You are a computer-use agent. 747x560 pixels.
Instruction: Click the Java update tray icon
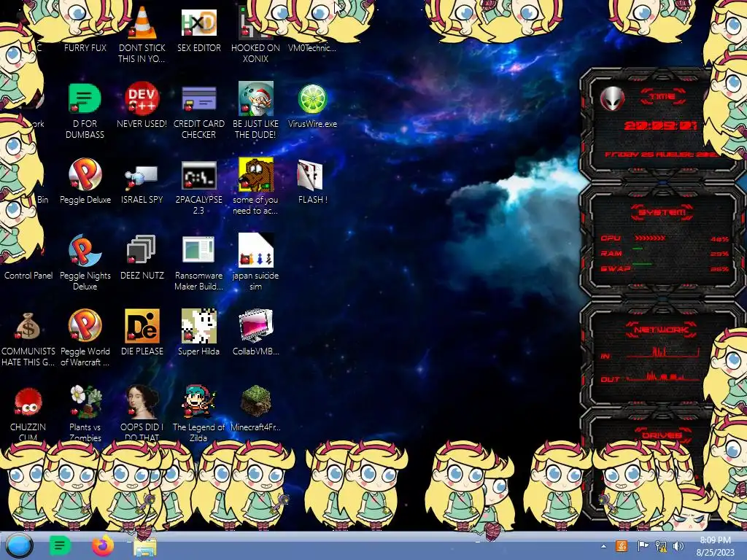622,546
